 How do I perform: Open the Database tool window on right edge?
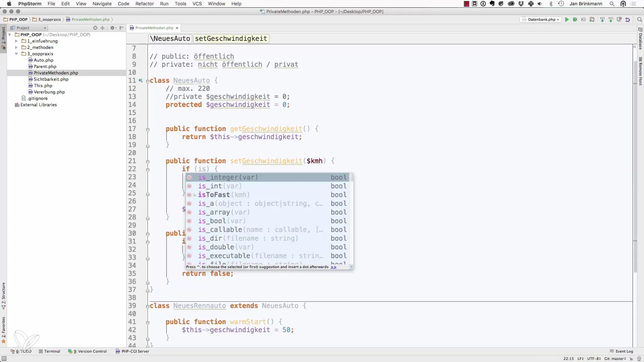coord(640,39)
